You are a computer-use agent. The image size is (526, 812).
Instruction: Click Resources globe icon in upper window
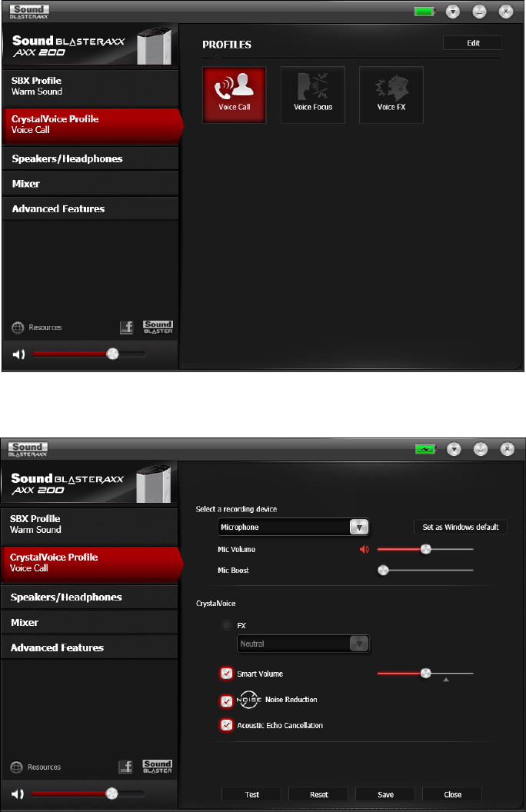tap(18, 328)
